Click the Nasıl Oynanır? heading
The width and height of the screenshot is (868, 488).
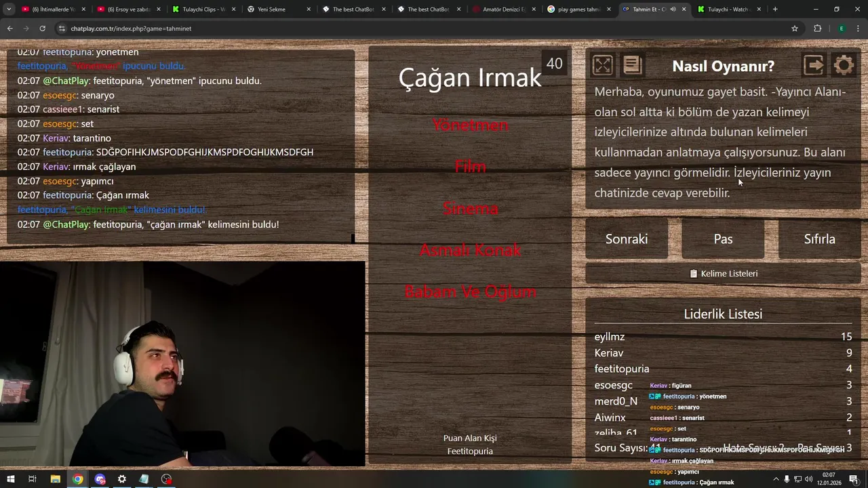pos(723,66)
